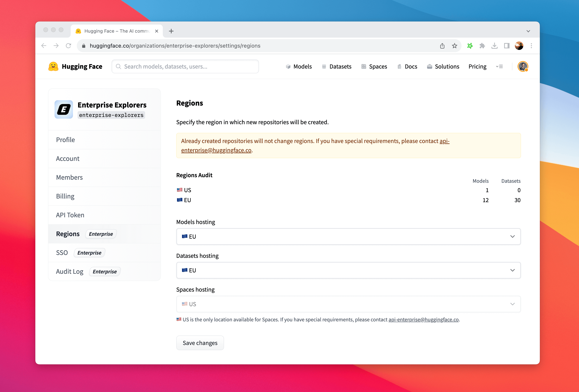Bookmark page with star icon
The width and height of the screenshot is (579, 392).
(x=454, y=46)
